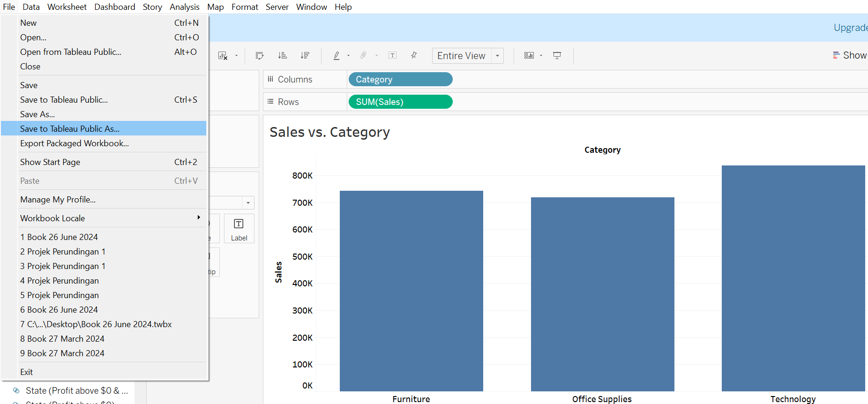Click the sheet title Sales vs. Category
This screenshot has width=868, height=404.
coord(329,132)
